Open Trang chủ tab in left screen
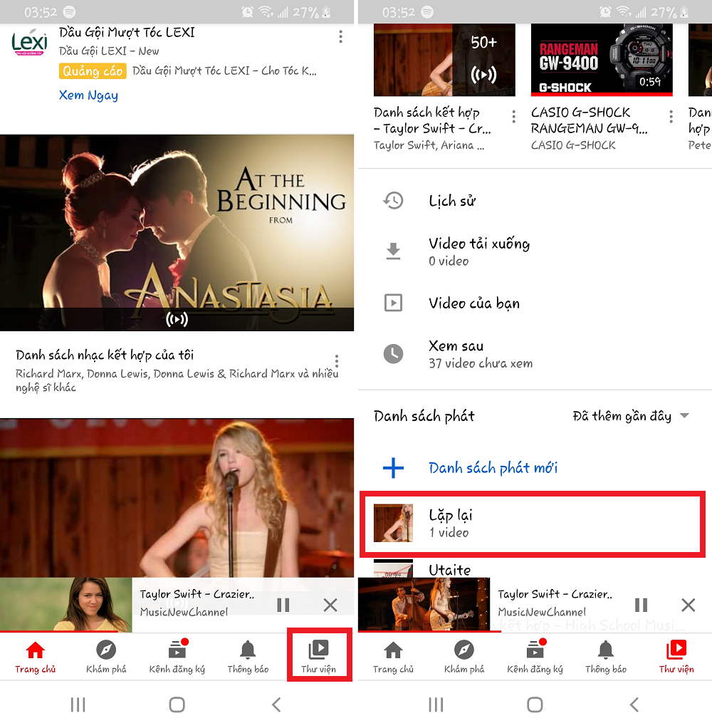This screenshot has width=712, height=728. click(x=36, y=657)
